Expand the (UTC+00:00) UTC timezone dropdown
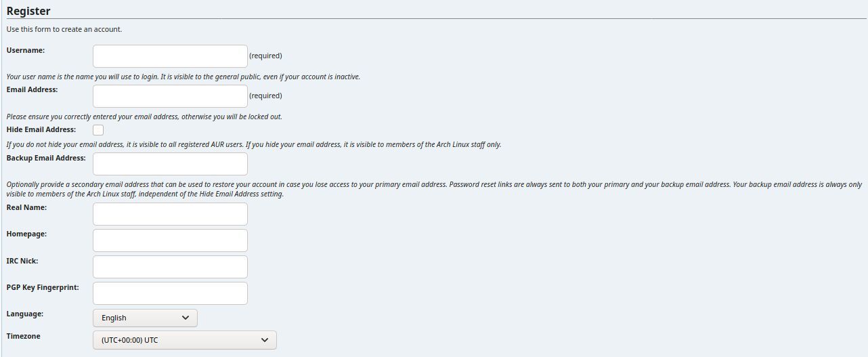The width and height of the screenshot is (868, 357). 184,340
